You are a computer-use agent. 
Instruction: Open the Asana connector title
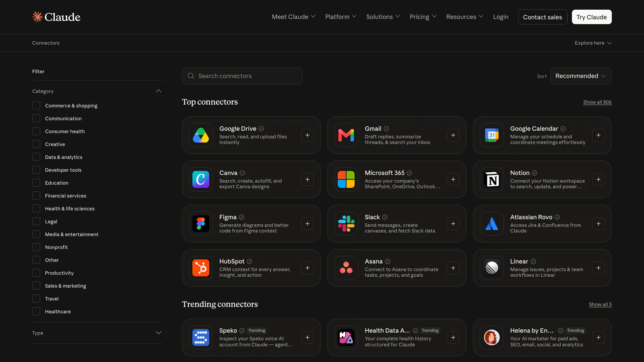tap(374, 261)
